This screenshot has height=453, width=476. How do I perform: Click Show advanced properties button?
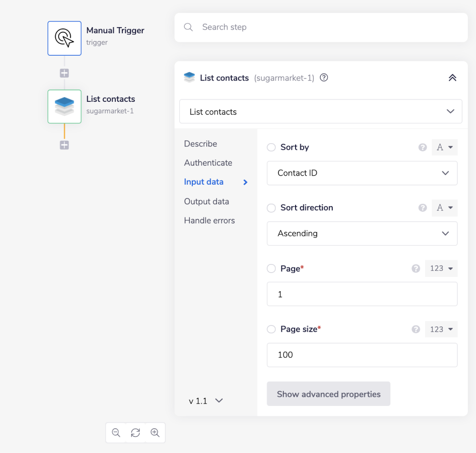(x=328, y=394)
